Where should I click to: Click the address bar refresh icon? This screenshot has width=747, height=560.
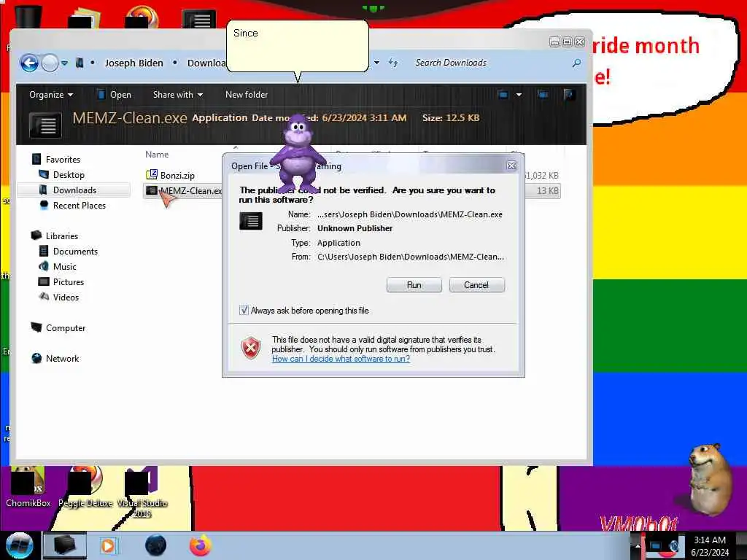(x=393, y=63)
